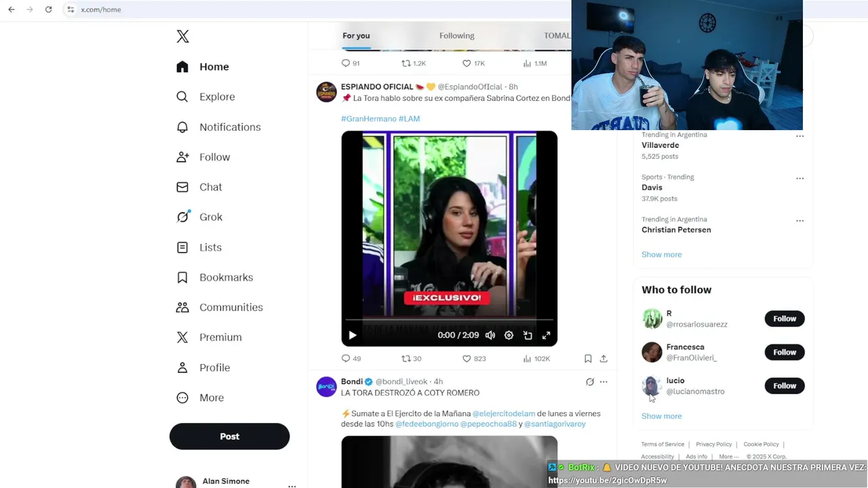The image size is (868, 488).
Task: Bookmark the ESPIANDO OFICIAL post
Action: pos(588,359)
